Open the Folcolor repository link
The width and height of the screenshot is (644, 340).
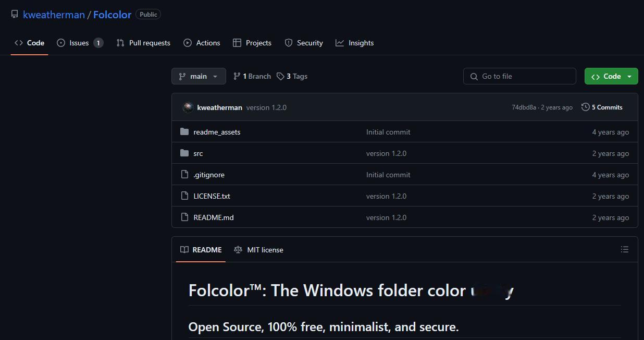pyautogui.click(x=112, y=15)
